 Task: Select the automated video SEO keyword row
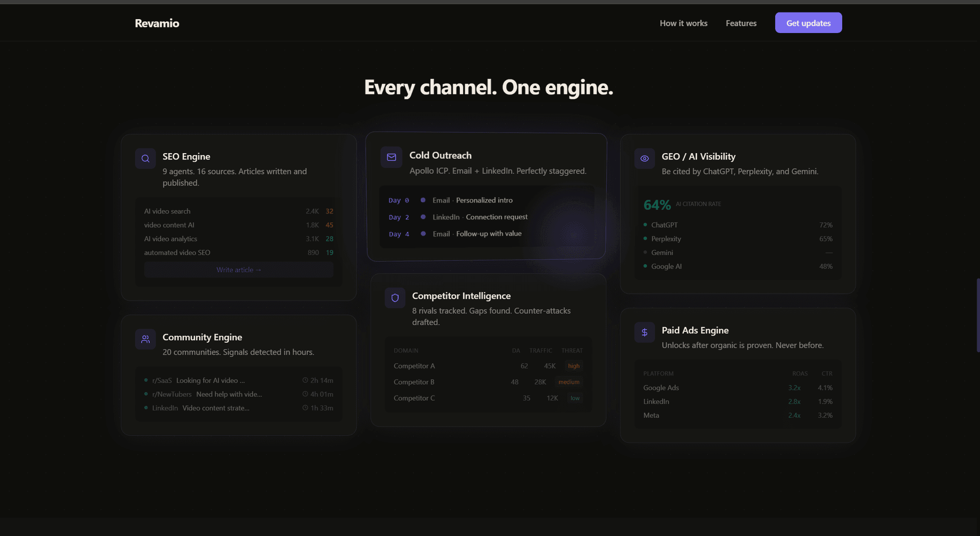coord(239,253)
